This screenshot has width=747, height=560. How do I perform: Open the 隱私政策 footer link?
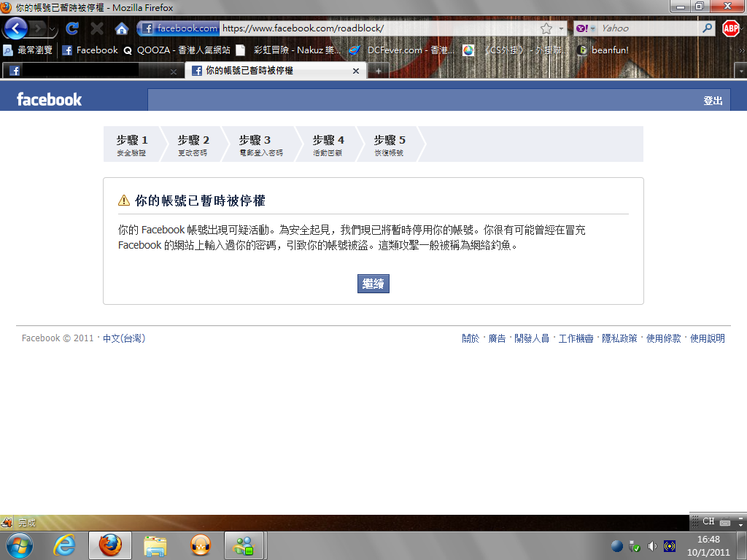click(x=619, y=338)
